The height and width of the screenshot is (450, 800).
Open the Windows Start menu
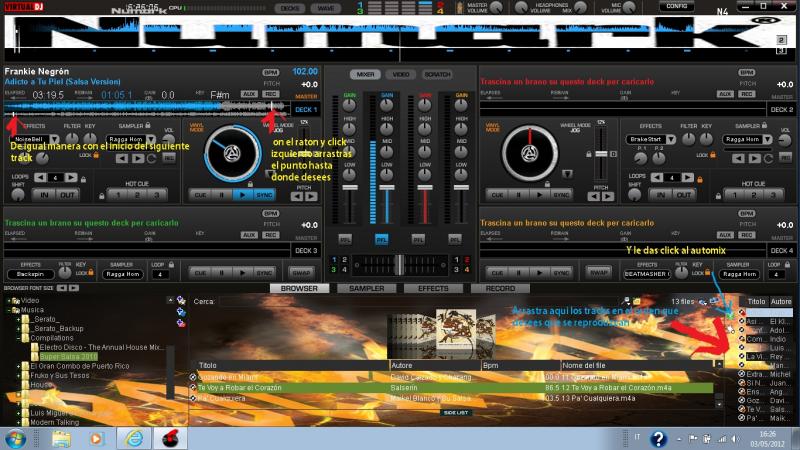(15, 439)
